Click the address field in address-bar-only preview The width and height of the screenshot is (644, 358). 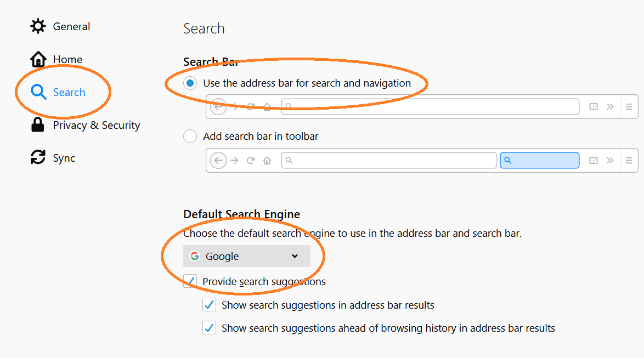click(430, 107)
